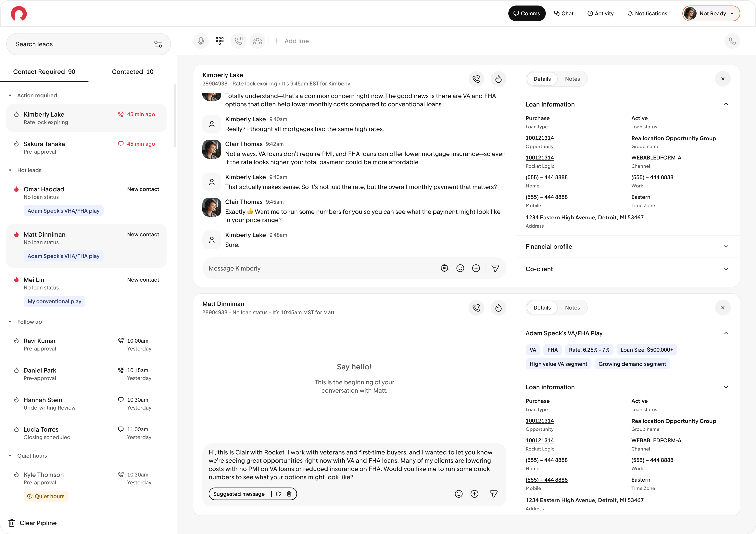The height and width of the screenshot is (534, 756).
Task: Delete the suggested message with trash icon
Action: tap(289, 494)
